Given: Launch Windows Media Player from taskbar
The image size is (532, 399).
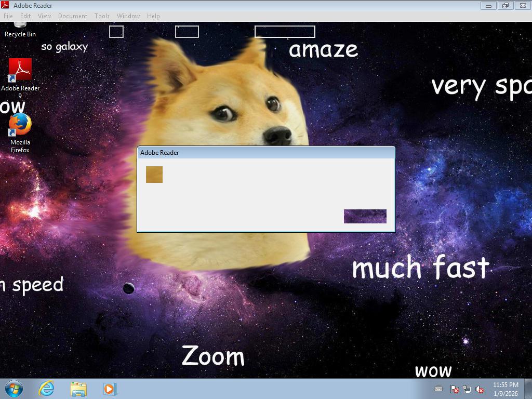Looking at the screenshot, I should (x=110, y=389).
